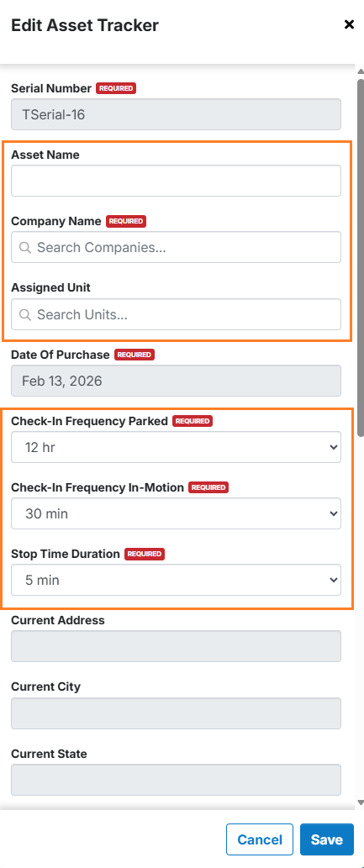Screen dimensions: 364x868
Task: Click the vertical scrollbar thumb
Action: click(360, 257)
